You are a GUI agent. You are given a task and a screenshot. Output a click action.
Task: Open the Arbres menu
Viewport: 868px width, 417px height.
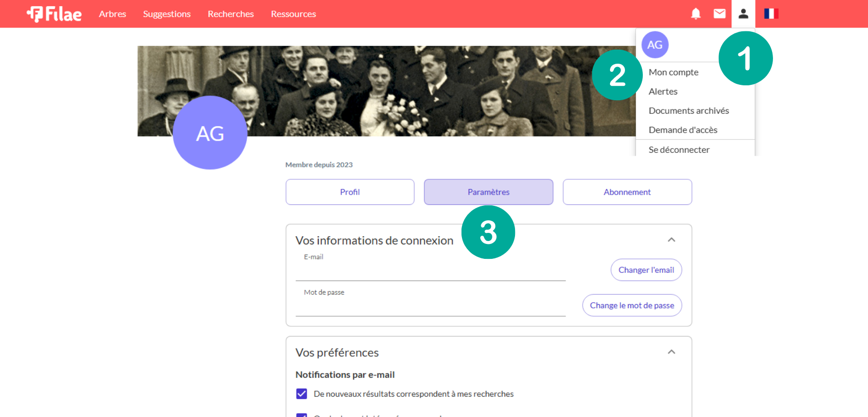(112, 14)
